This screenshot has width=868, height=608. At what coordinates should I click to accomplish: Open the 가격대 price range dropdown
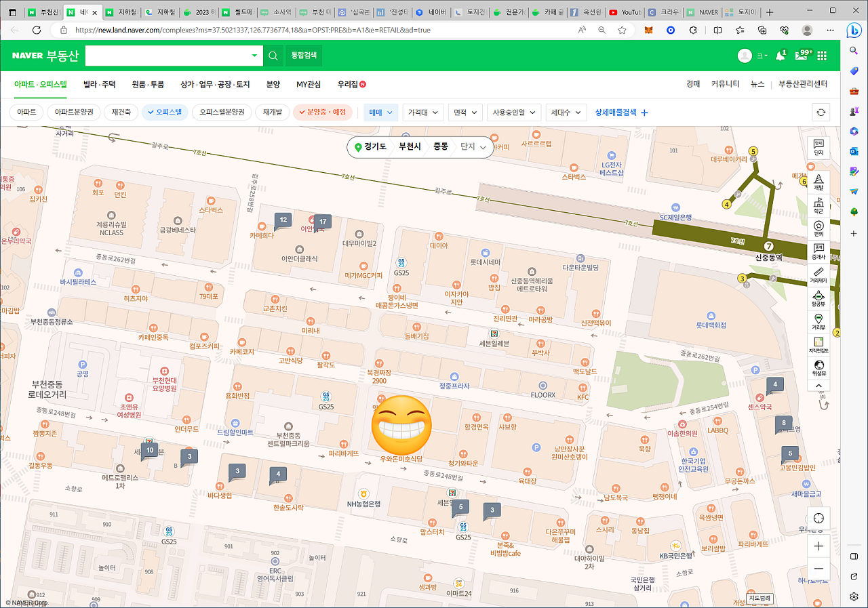[423, 113]
